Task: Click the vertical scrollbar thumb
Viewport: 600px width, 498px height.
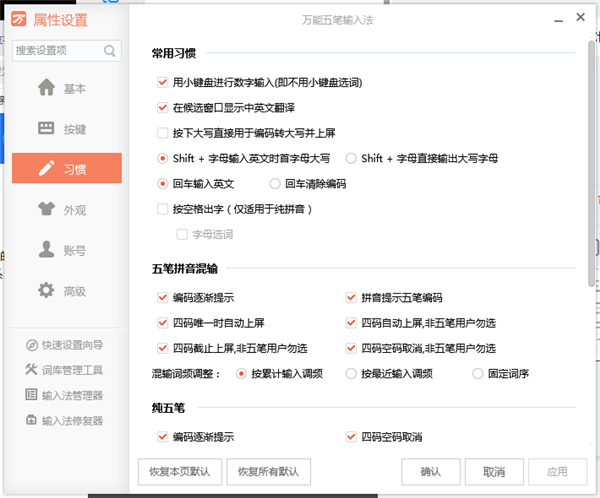Action: pyautogui.click(x=592, y=164)
